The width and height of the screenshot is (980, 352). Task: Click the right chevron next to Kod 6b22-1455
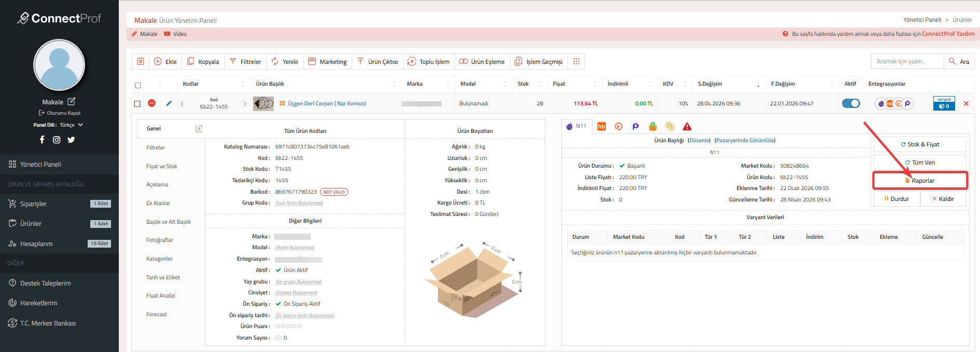[x=245, y=104]
